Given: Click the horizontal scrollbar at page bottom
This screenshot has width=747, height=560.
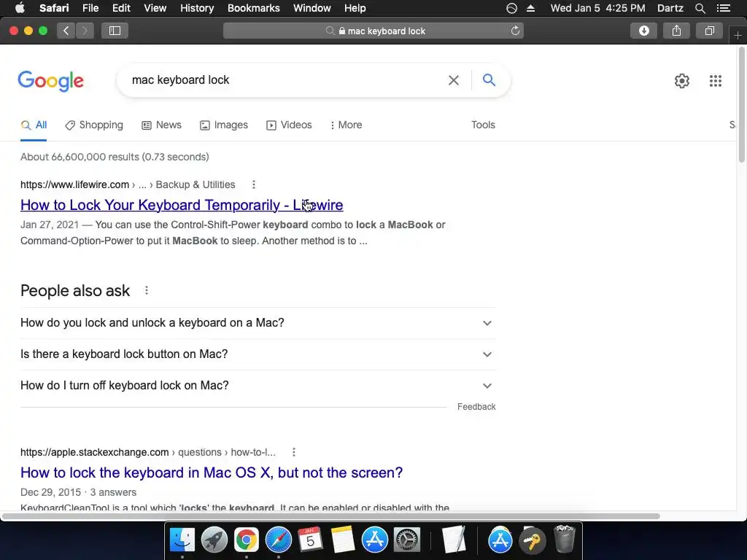Looking at the screenshot, I should click(x=331, y=516).
